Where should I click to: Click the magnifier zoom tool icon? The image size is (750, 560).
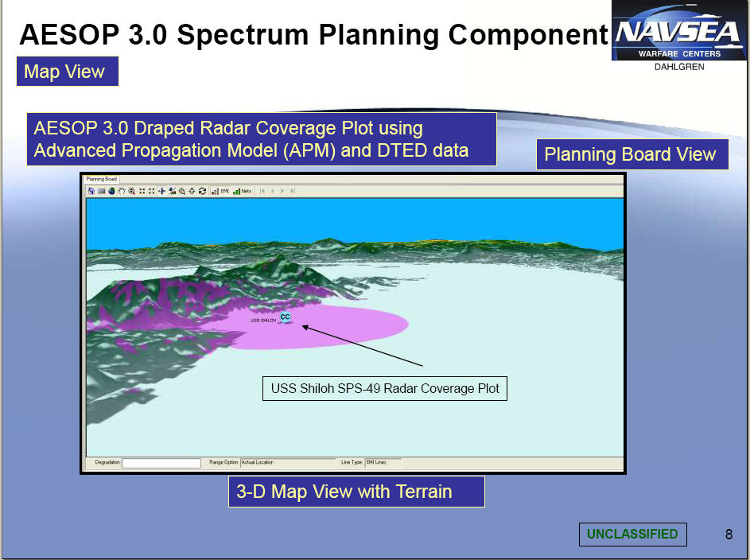[131, 191]
